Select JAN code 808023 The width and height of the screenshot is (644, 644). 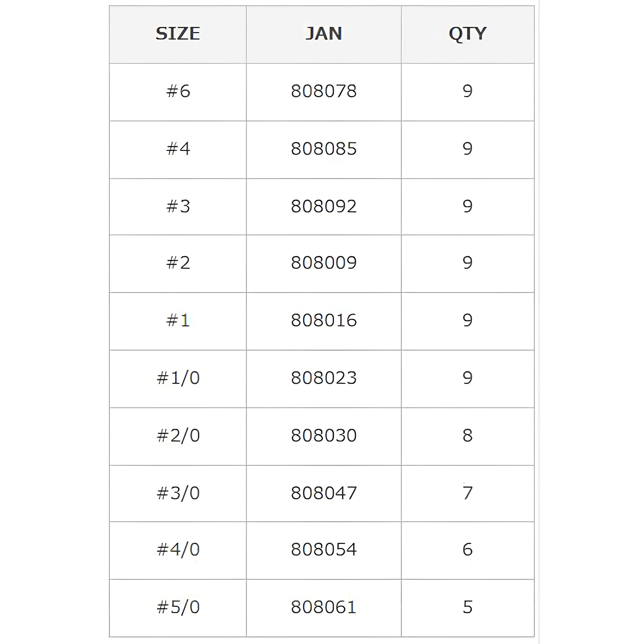(324, 378)
